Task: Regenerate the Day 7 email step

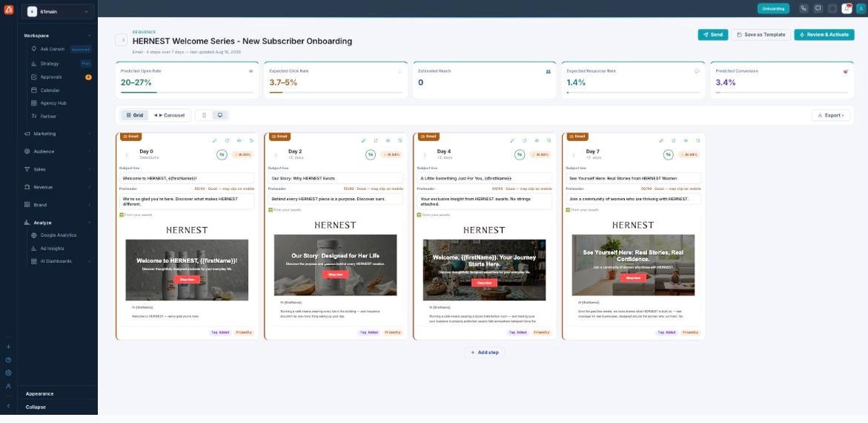Action: point(674,141)
